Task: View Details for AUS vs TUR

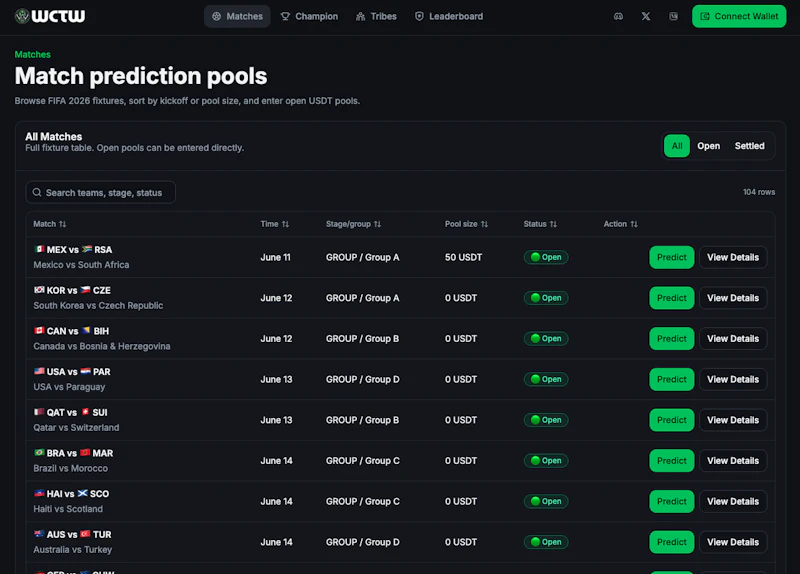Action: click(x=733, y=542)
